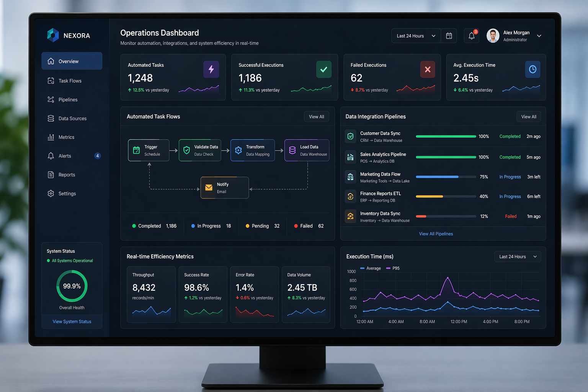This screenshot has width=588, height=392.
Task: Click the calendar icon beside Last 24 Hours
Action: [x=449, y=36]
